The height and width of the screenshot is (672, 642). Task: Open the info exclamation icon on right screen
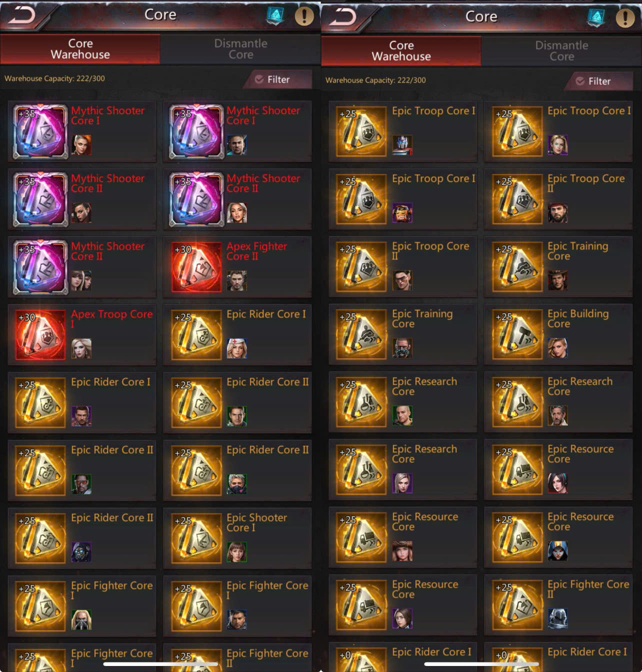tap(625, 18)
